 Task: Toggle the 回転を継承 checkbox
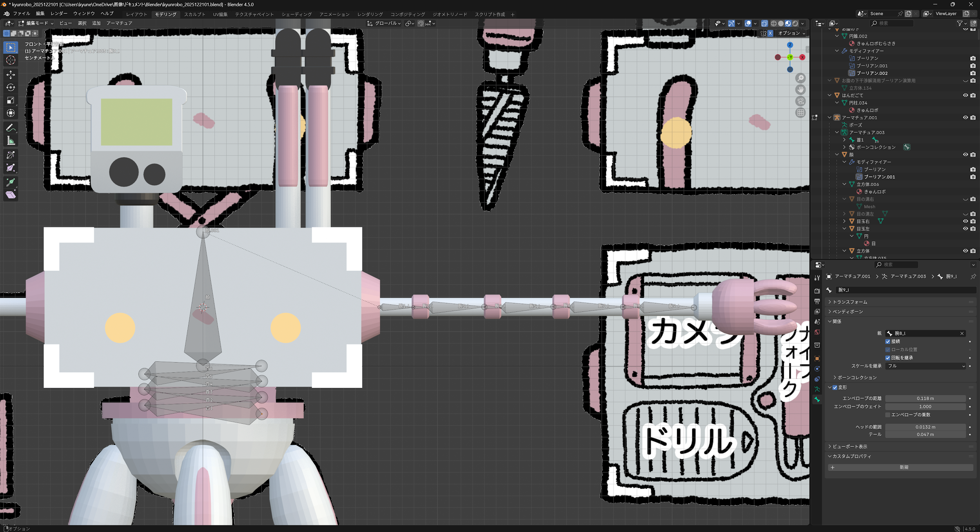pyautogui.click(x=888, y=358)
